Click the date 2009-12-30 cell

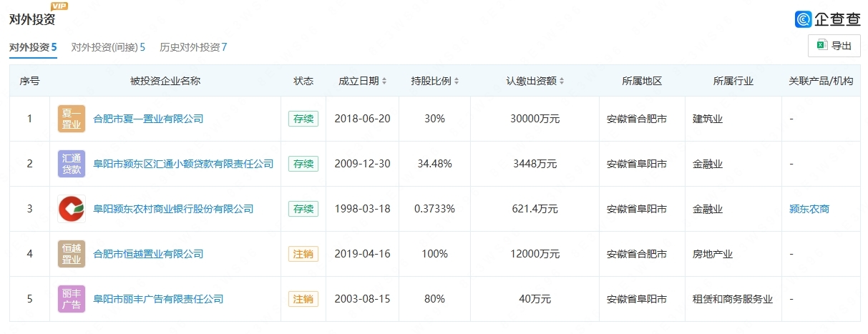(363, 164)
